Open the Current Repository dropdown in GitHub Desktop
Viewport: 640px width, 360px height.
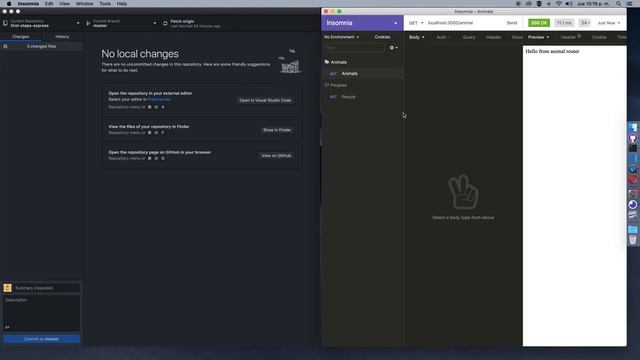coord(41,23)
